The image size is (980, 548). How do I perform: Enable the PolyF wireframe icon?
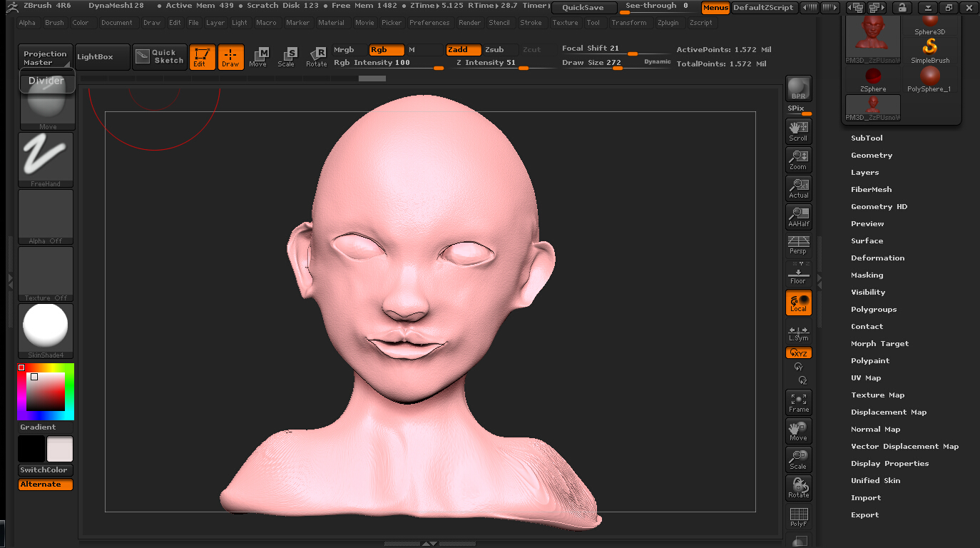pyautogui.click(x=798, y=517)
